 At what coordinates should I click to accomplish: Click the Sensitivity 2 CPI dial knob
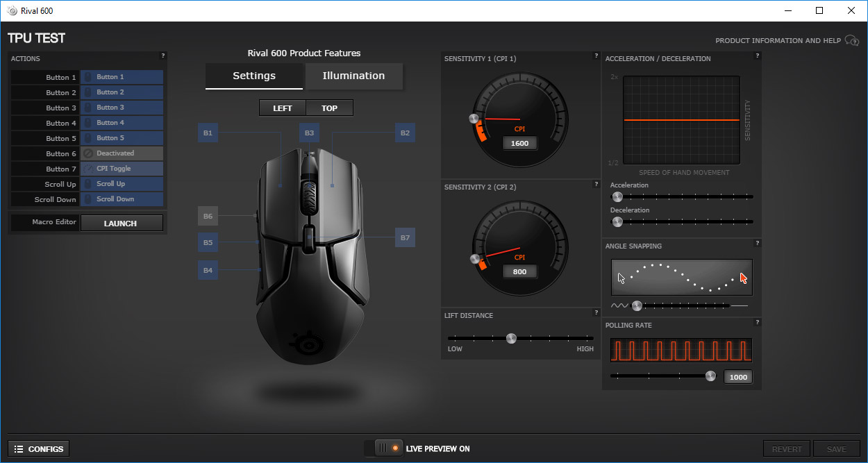click(475, 259)
